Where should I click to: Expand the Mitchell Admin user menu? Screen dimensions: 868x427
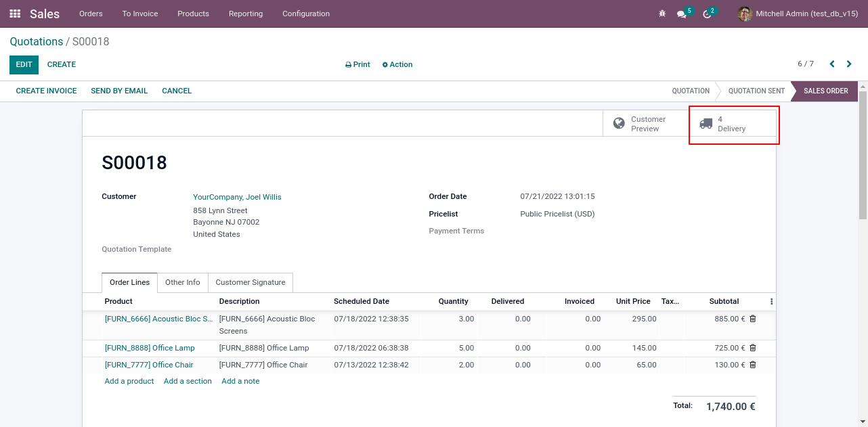798,14
